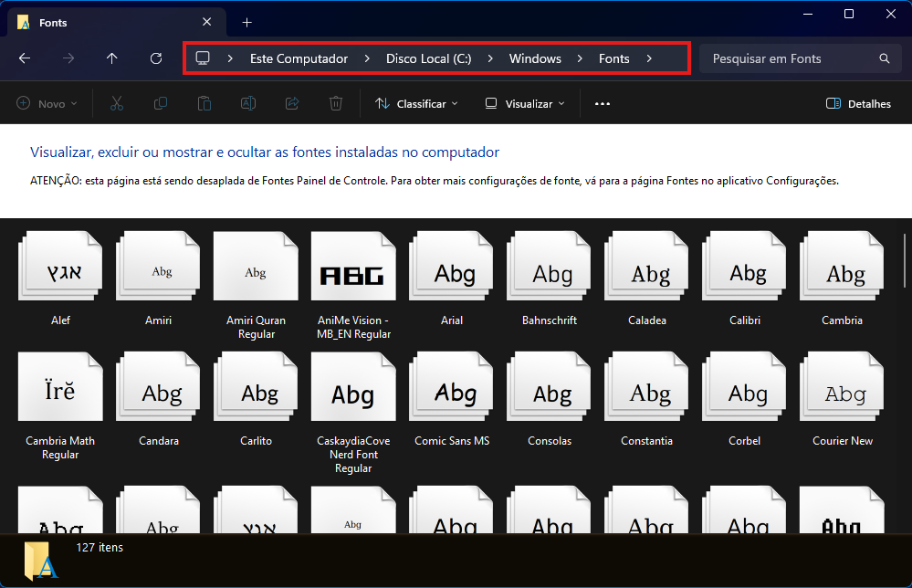Click the Rename icon
The height and width of the screenshot is (588, 912).
(x=247, y=103)
